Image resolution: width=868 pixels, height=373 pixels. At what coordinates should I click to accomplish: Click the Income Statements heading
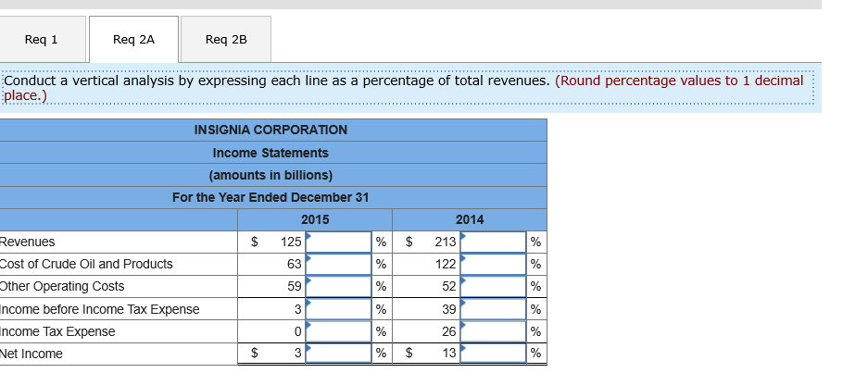tap(270, 153)
